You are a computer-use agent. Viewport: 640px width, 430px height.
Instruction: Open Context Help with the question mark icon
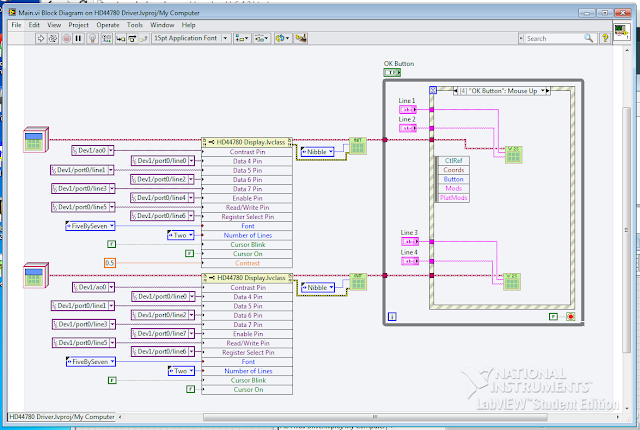coord(605,38)
